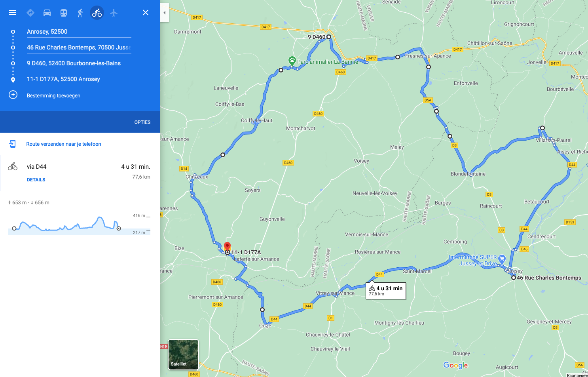This screenshot has width=588, height=377.
Task: Edit the 46 Rue Charles Bontemps stop
Action: coord(79,48)
